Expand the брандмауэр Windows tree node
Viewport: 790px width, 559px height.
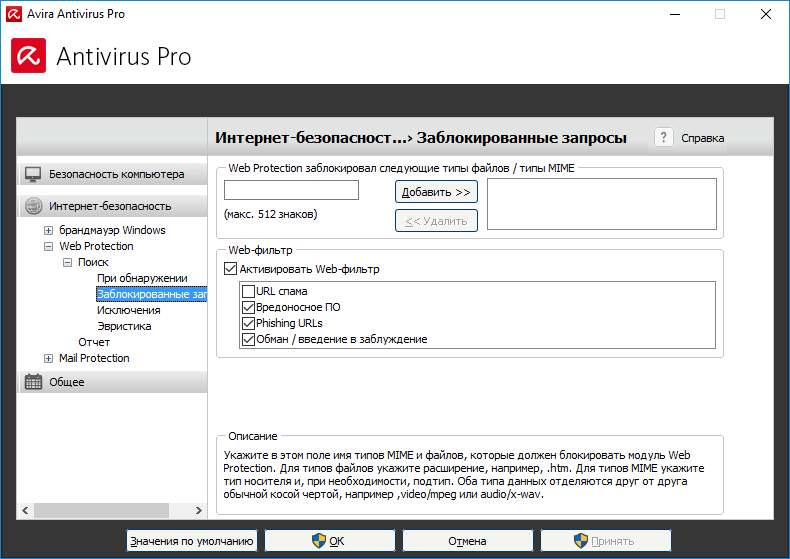(x=48, y=231)
